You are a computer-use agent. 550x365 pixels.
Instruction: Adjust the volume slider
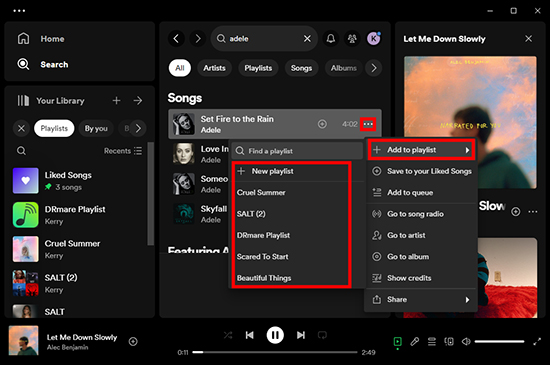click(x=499, y=342)
